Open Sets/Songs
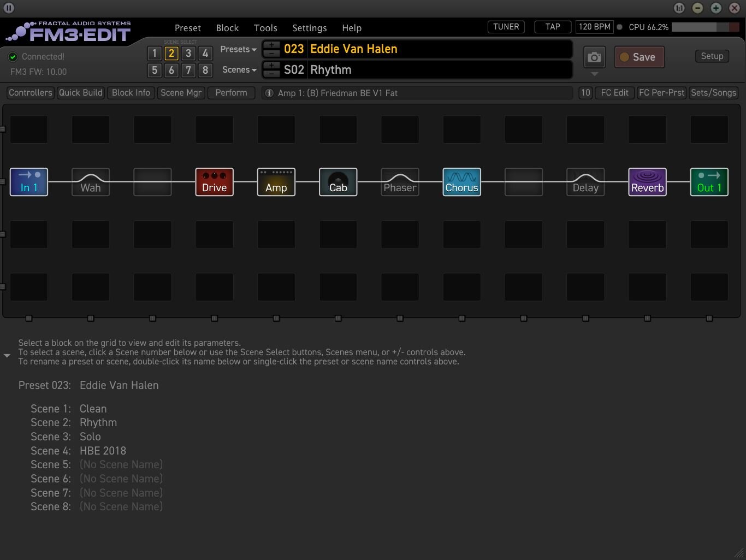 click(713, 93)
